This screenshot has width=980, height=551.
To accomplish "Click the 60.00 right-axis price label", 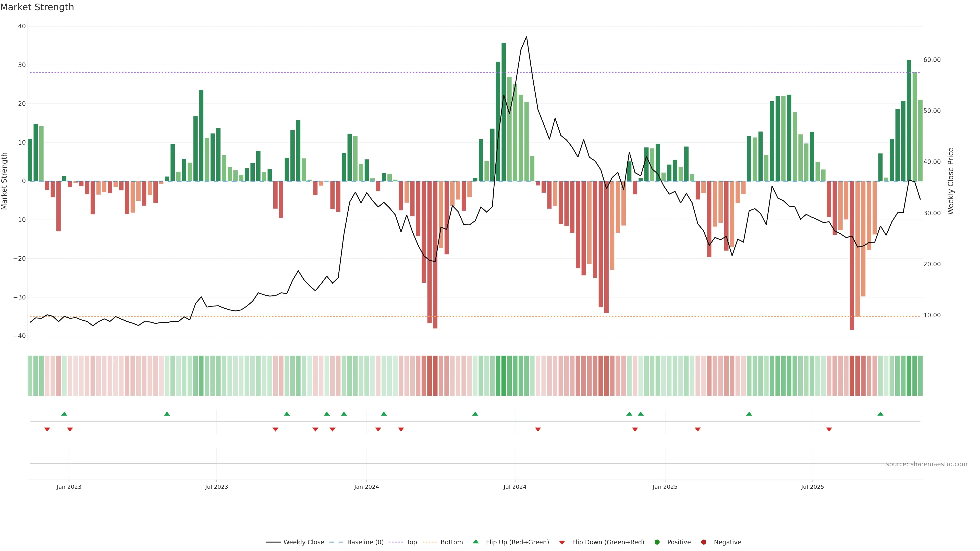I will [932, 60].
